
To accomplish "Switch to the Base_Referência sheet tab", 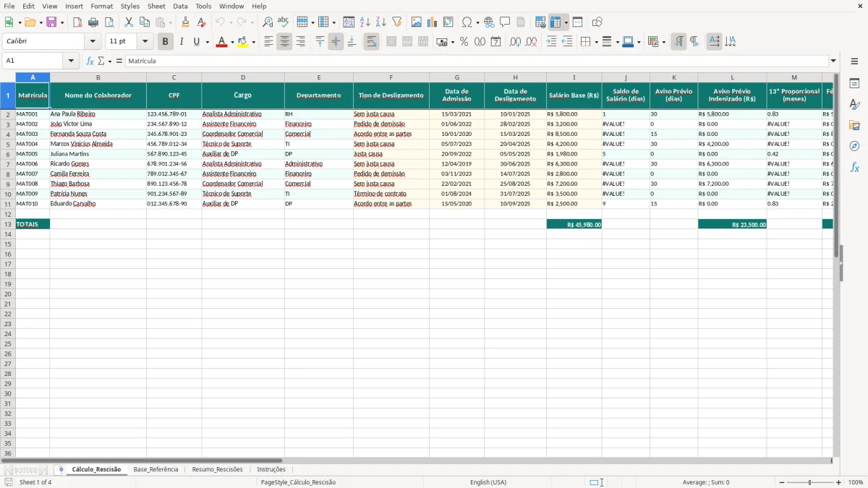I will click(x=156, y=469).
